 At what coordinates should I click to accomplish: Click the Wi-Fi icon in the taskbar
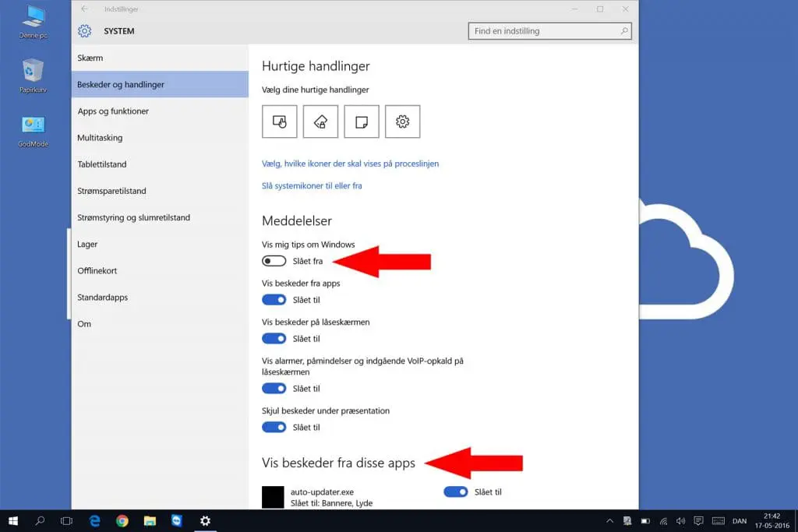tap(662, 521)
